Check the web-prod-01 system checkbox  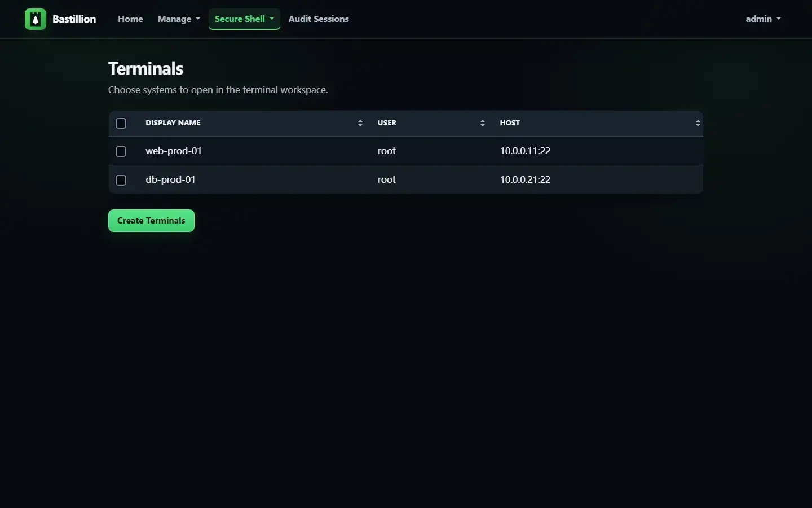[121, 151]
